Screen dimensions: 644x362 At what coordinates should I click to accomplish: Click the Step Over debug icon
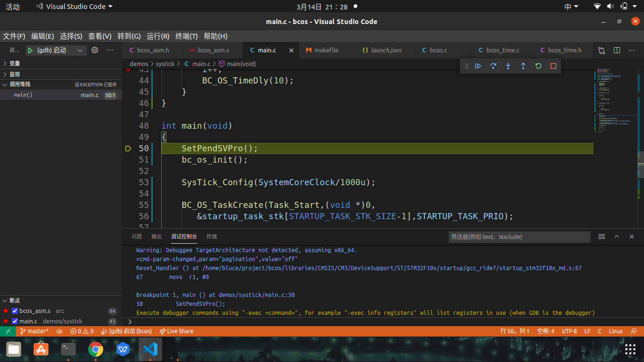493,66
